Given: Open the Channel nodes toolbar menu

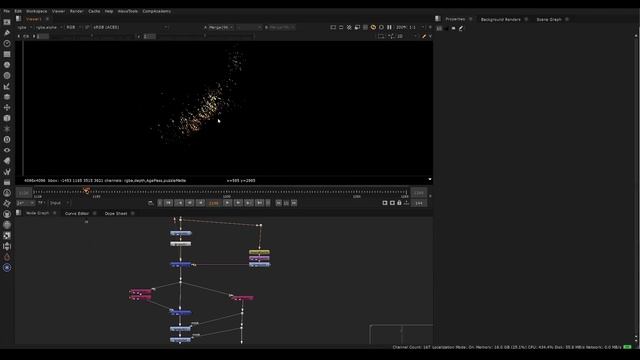Looking at the screenshot, I should click(7, 54).
